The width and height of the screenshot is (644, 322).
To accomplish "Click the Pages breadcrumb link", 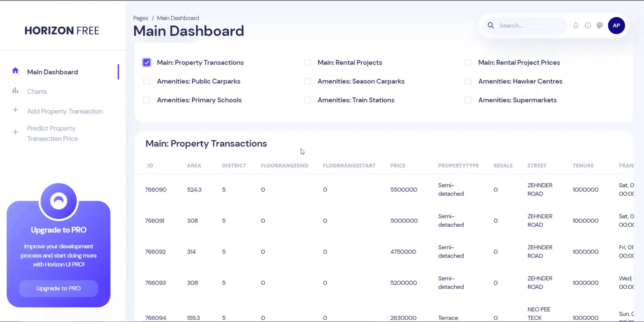I will (140, 18).
